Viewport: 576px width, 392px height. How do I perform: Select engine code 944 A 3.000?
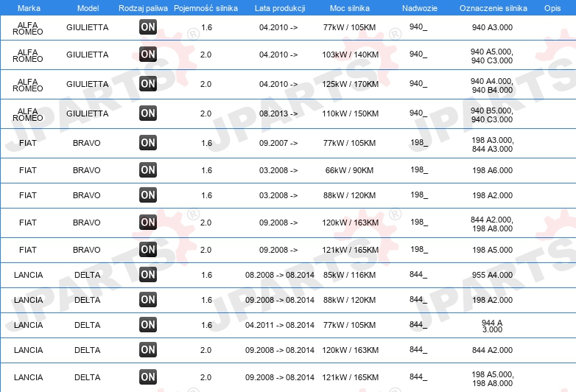492,326
